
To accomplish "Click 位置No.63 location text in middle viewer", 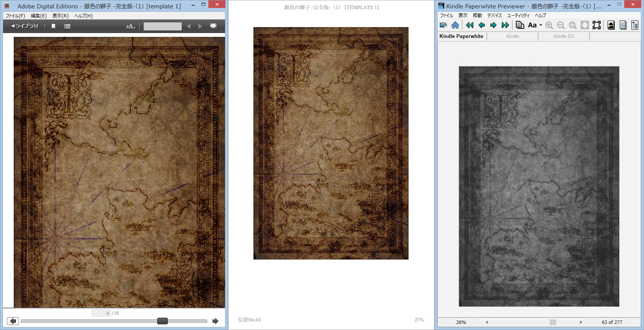I will tap(249, 320).
